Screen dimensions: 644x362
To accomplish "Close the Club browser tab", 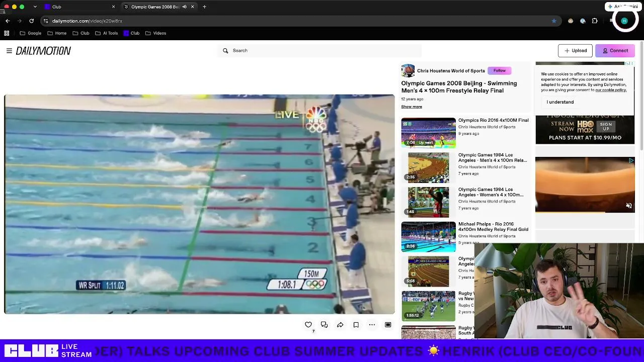I will pos(113,7).
